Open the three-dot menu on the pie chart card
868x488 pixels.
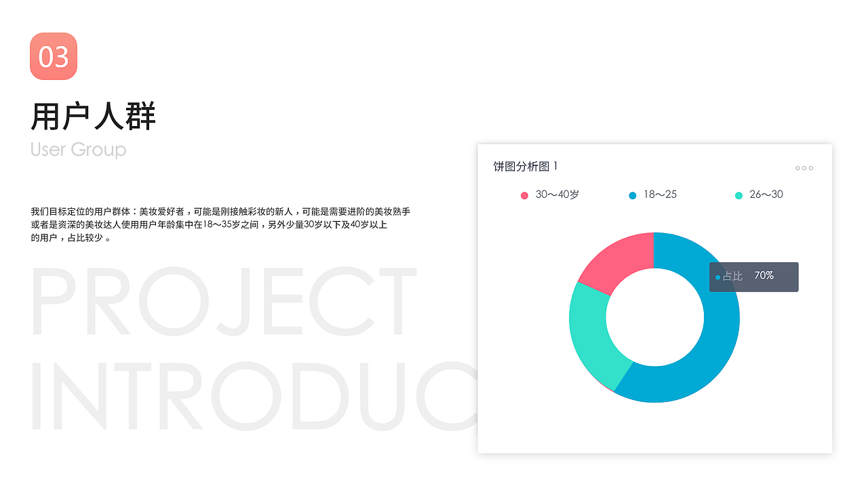[804, 168]
